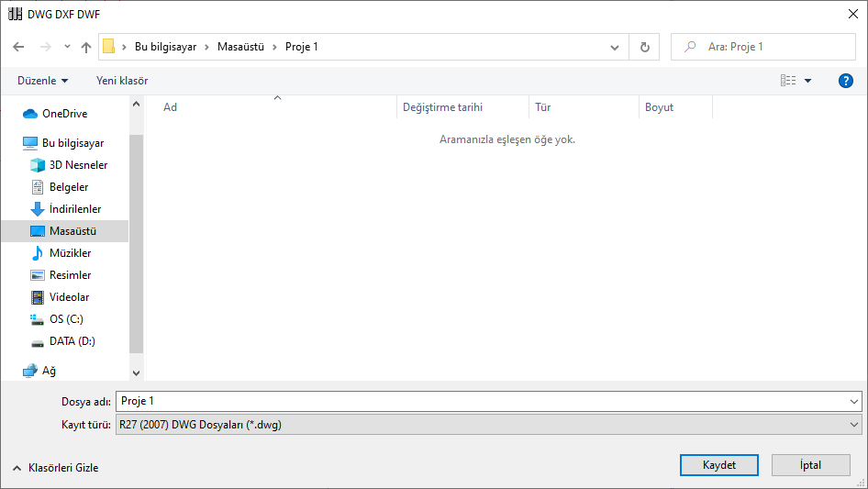The width and height of the screenshot is (868, 489).
Task: Open the Kayıt türü file type dropdown
Action: [488, 425]
